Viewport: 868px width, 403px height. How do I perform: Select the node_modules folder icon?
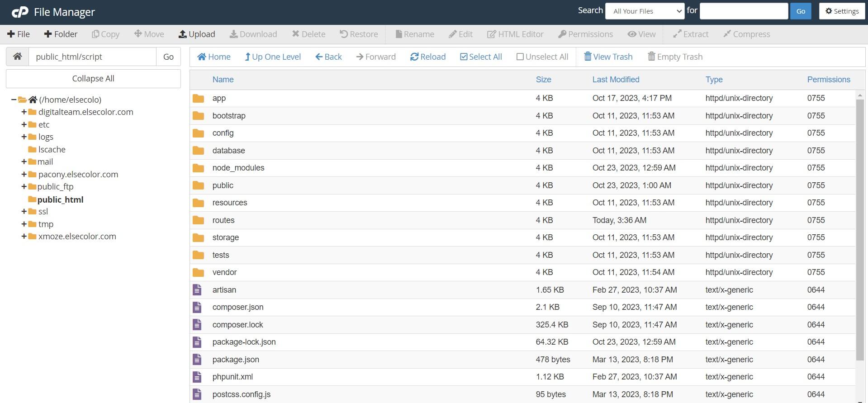coord(198,168)
